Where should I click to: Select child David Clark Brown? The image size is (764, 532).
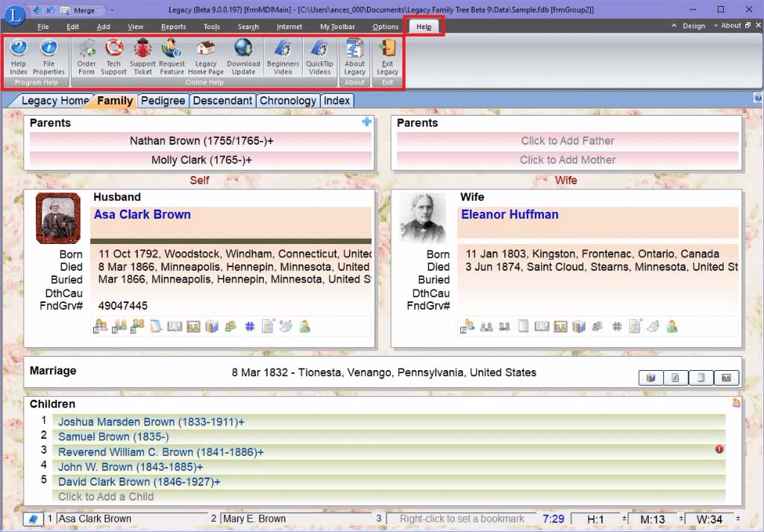coord(389,482)
